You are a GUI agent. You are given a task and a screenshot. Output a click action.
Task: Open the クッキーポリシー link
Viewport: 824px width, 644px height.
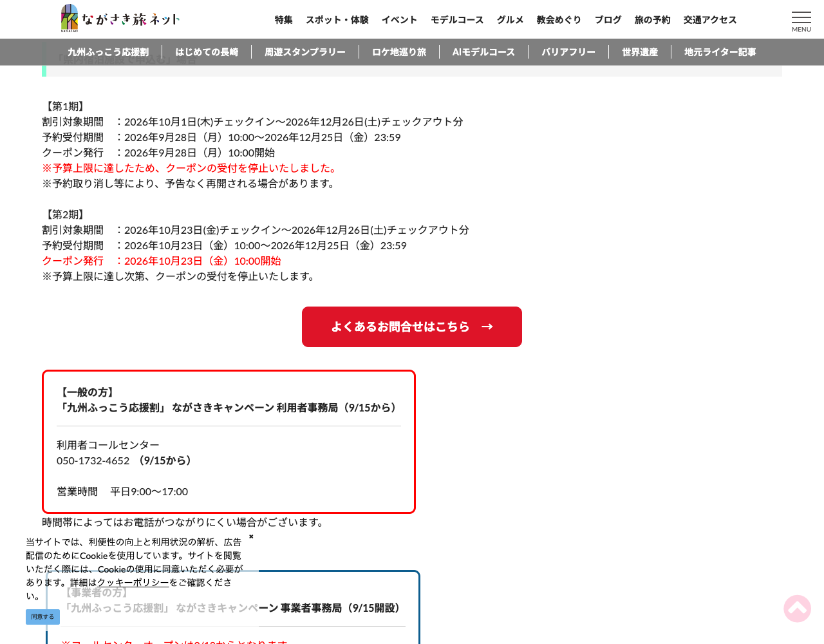click(x=133, y=582)
